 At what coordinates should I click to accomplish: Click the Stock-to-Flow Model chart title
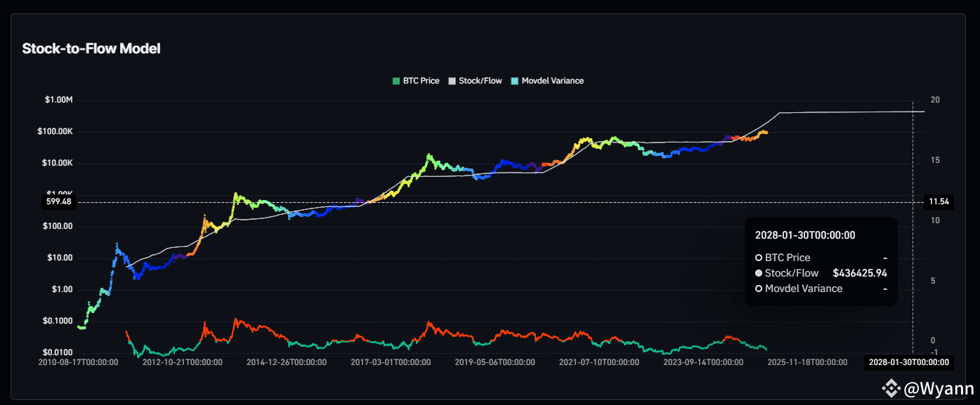tap(91, 48)
